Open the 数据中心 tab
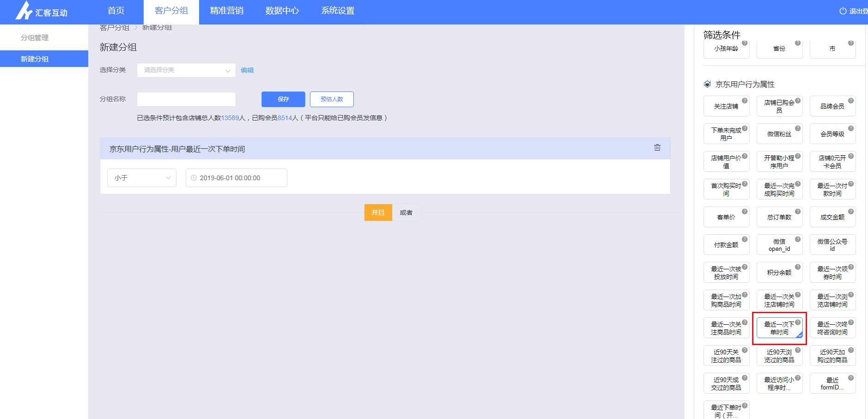The image size is (868, 419). coord(282,11)
